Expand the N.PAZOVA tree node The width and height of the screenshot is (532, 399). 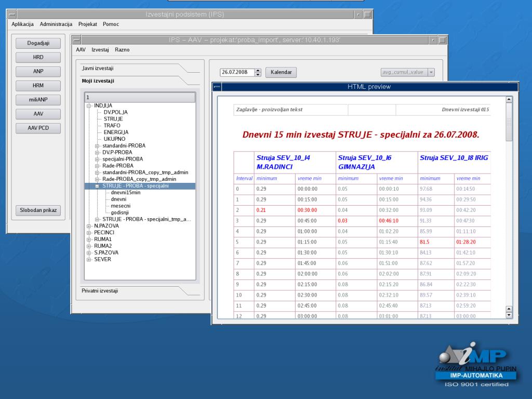89,226
